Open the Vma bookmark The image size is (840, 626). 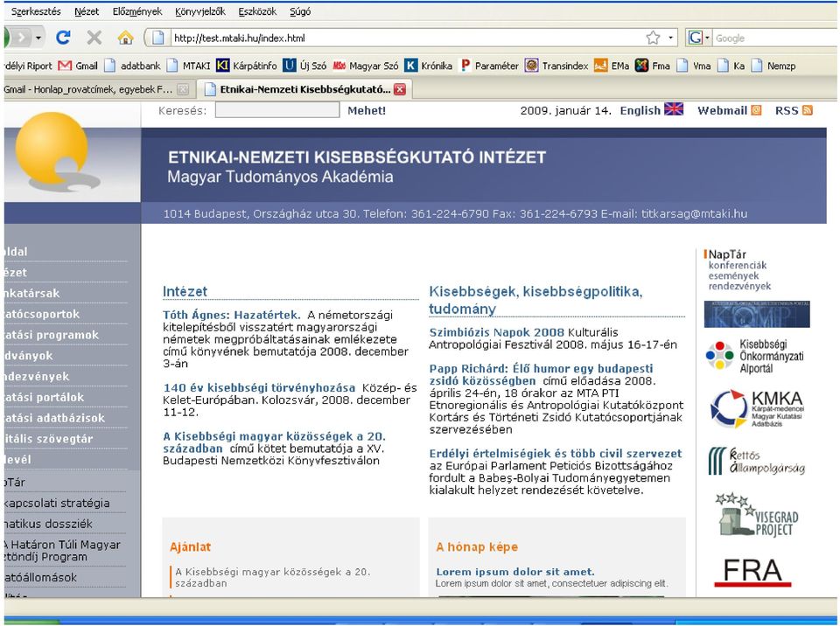[694, 66]
